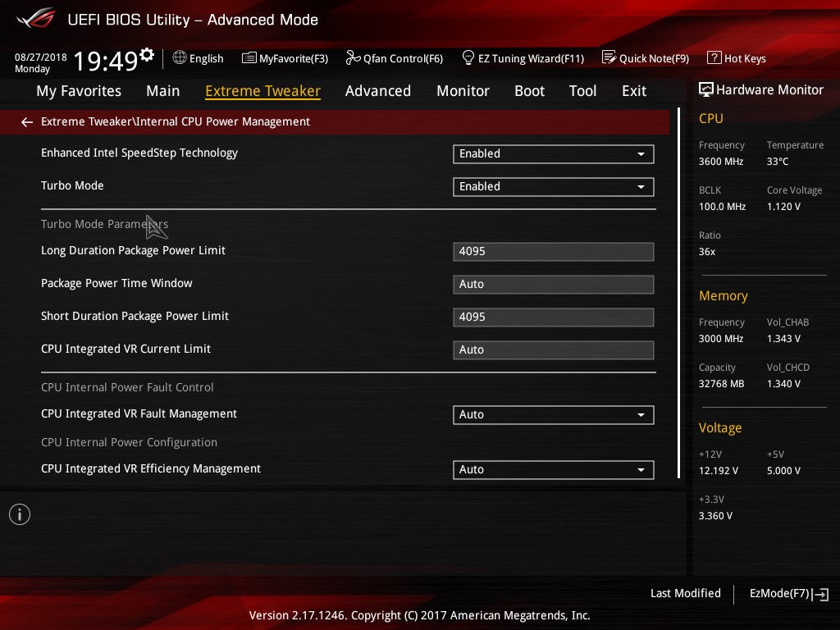Click Short Duration Package Power Limit field

[553, 317]
